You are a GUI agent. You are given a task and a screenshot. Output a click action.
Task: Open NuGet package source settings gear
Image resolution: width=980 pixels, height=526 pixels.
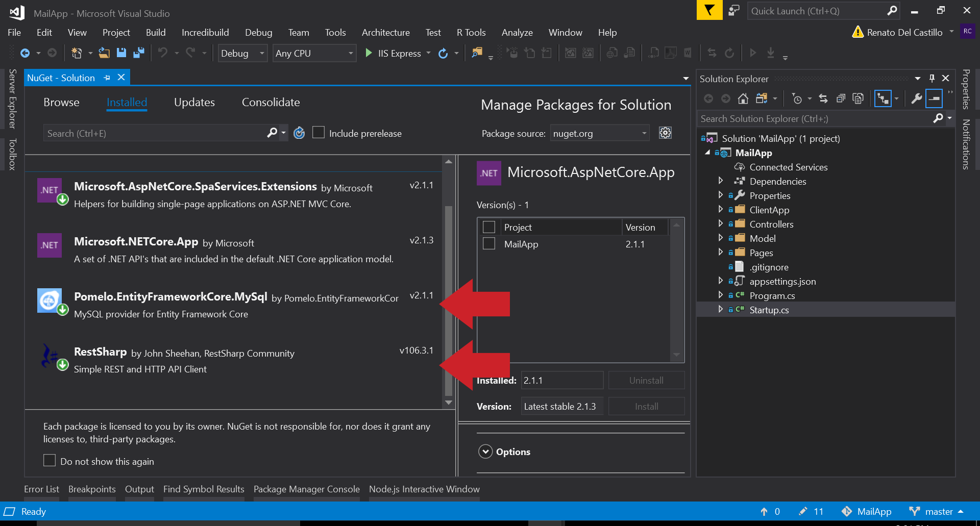tap(665, 133)
